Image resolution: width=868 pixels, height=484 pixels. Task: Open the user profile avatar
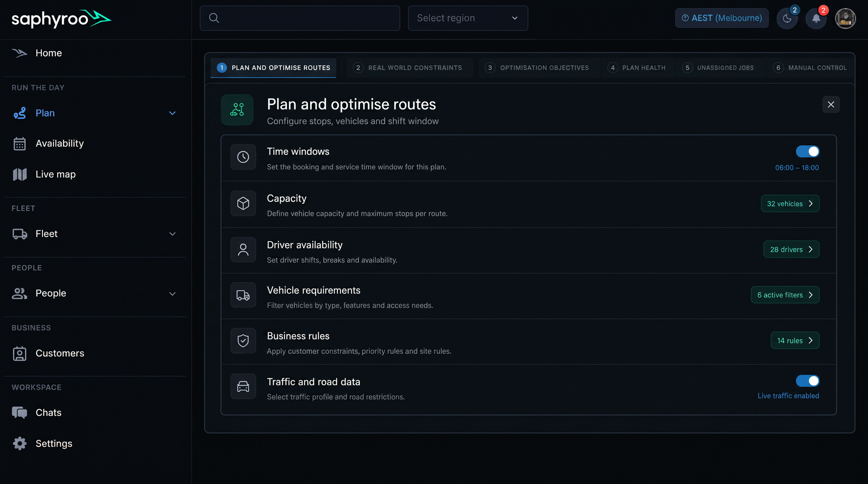click(845, 18)
